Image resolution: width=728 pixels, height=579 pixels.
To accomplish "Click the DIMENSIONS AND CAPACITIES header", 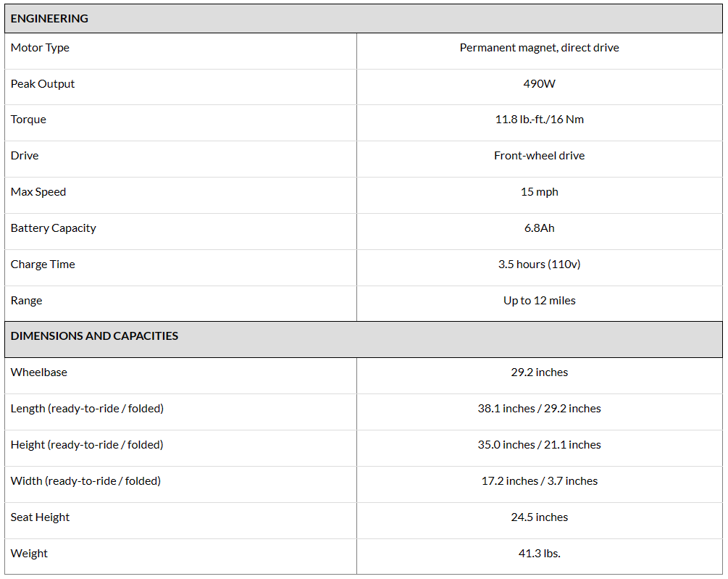I will click(x=94, y=336).
